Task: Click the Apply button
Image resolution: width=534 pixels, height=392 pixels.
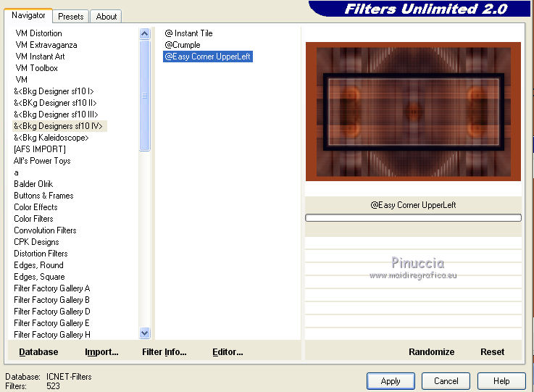Action: pos(391,380)
